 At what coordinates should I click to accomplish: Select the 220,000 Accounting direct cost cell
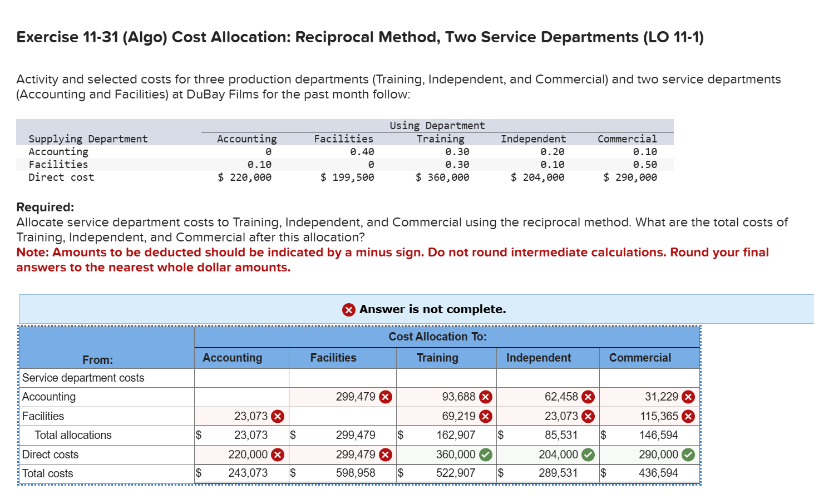click(x=245, y=454)
